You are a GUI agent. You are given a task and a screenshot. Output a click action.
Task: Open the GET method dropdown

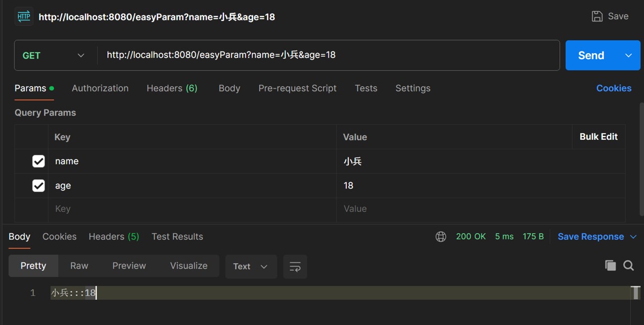click(x=54, y=55)
